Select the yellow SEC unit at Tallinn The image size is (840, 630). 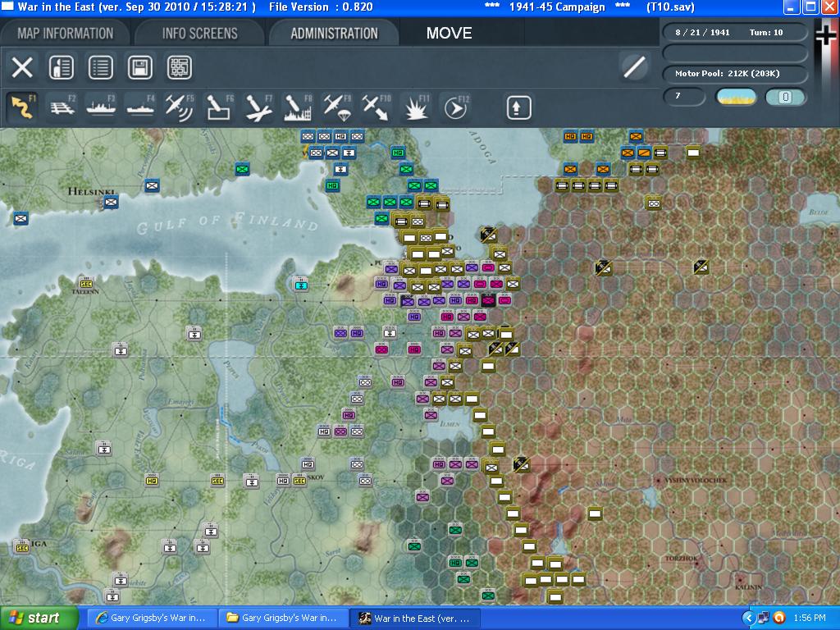click(x=85, y=283)
